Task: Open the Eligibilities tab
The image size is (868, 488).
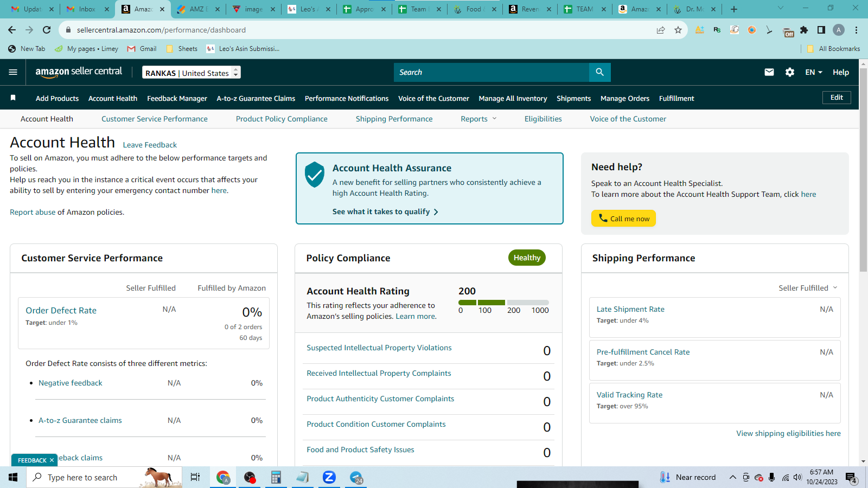Action: pyautogui.click(x=543, y=119)
